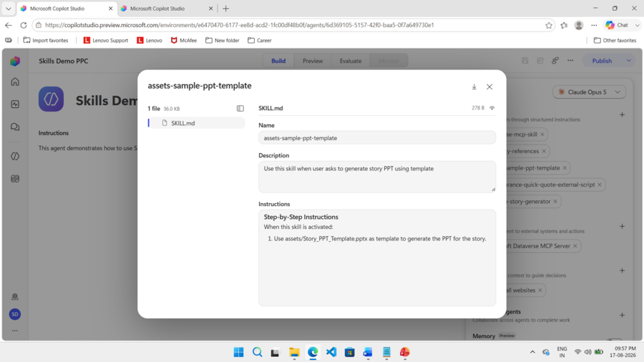Show hidden system tray icons

[532, 352]
